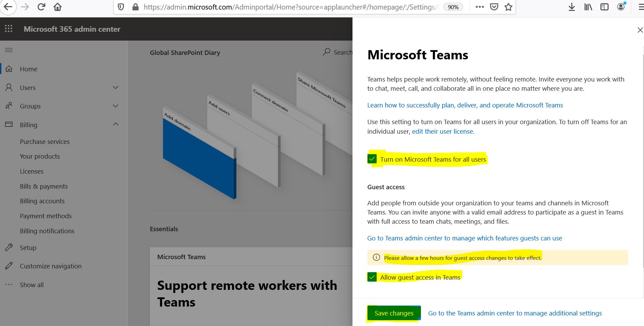Reload the page with refresh icon

[41, 7]
